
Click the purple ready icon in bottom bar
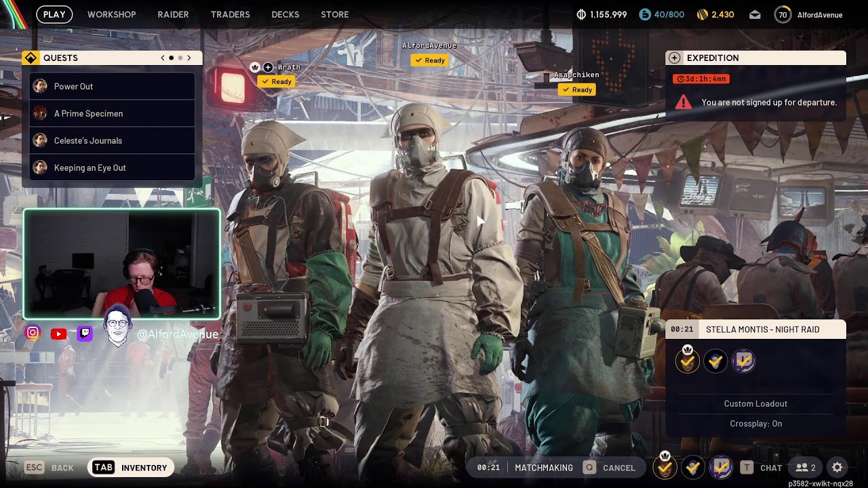tap(721, 467)
